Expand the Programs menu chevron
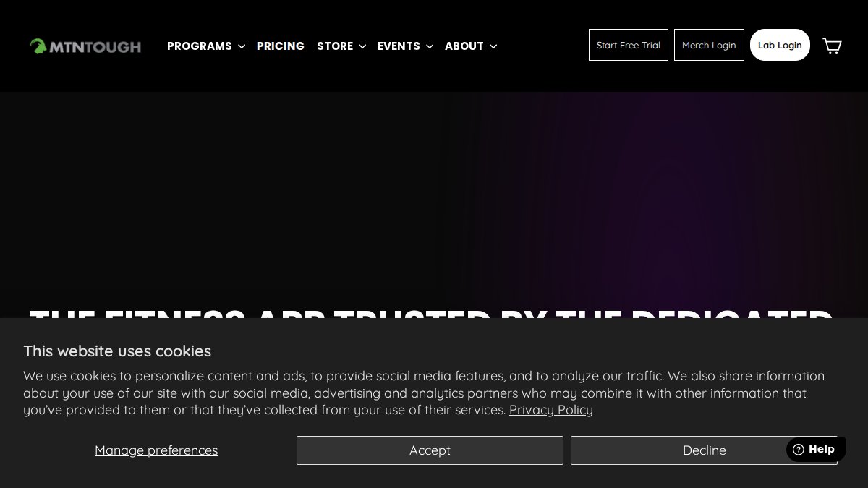This screenshot has width=868, height=488. pos(242,46)
